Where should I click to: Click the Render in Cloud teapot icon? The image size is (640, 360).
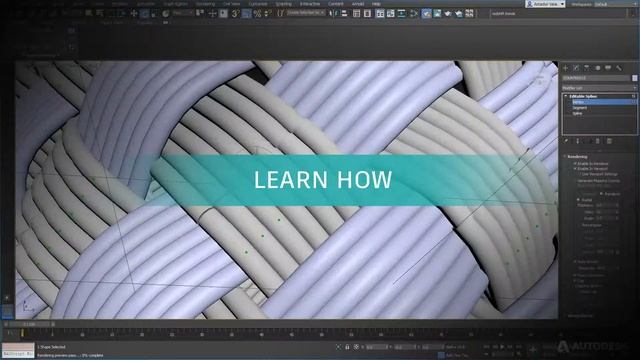pos(458,13)
